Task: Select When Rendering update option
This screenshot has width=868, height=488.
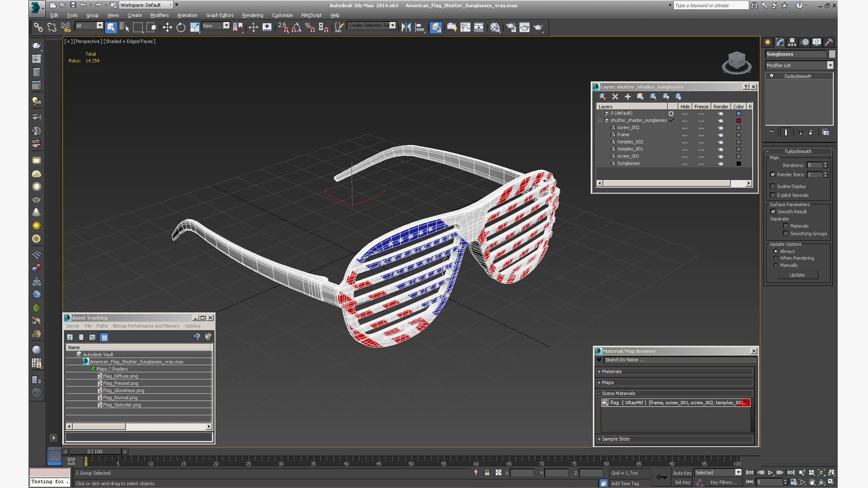Action: point(776,258)
